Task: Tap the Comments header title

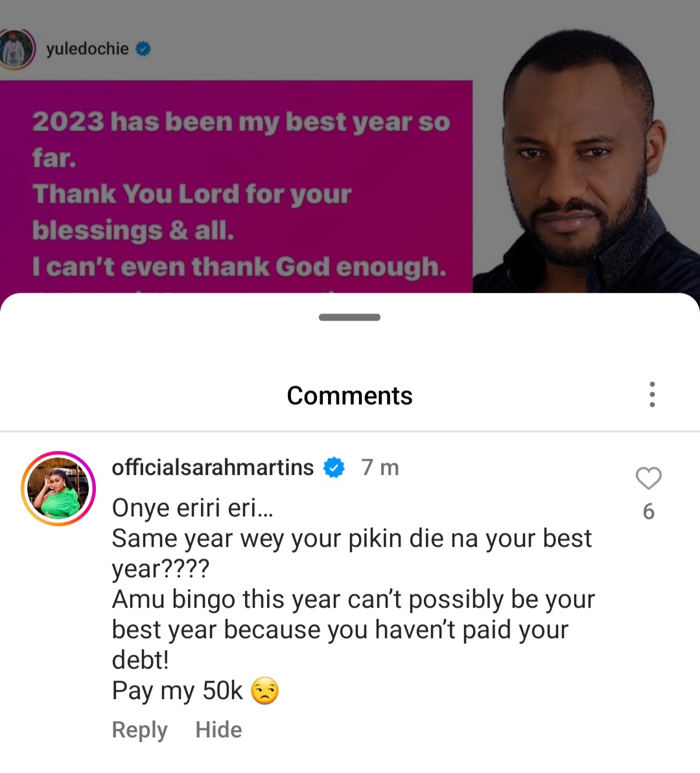Action: point(350,395)
